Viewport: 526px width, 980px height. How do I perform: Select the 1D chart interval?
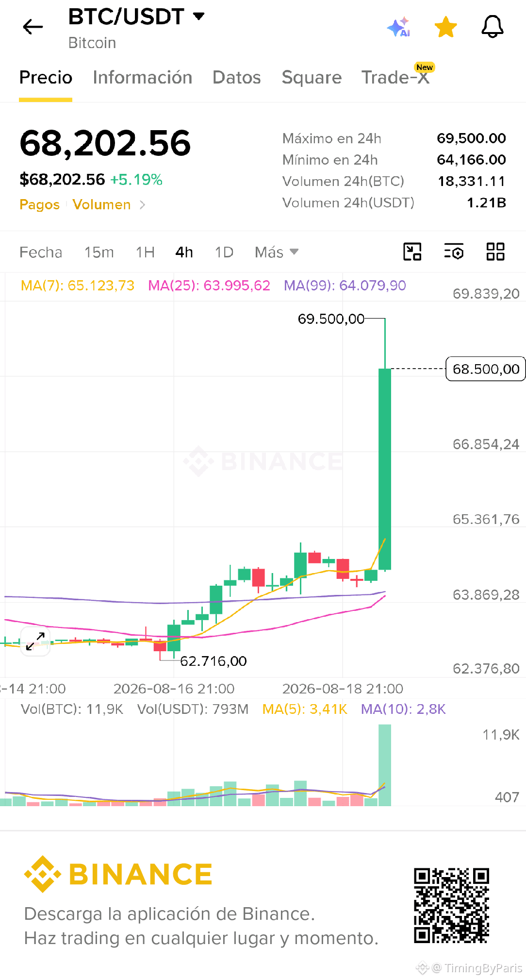click(224, 252)
